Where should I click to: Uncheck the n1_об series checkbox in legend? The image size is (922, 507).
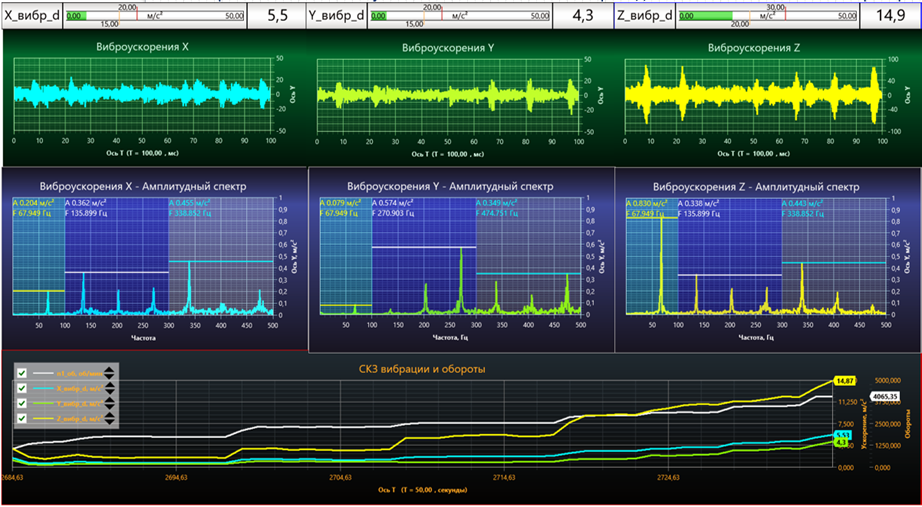coord(22,373)
